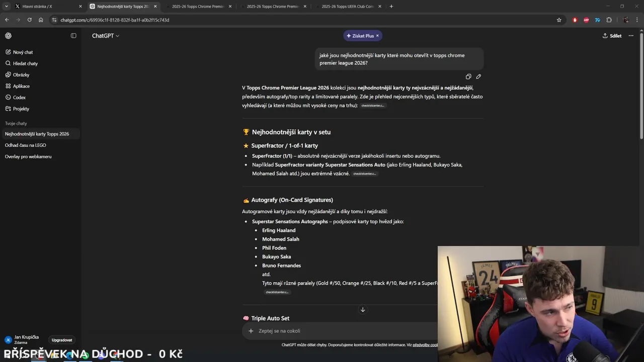Open the Aplikace section
Viewport: 644px width, 362px height.
pyautogui.click(x=40, y=86)
